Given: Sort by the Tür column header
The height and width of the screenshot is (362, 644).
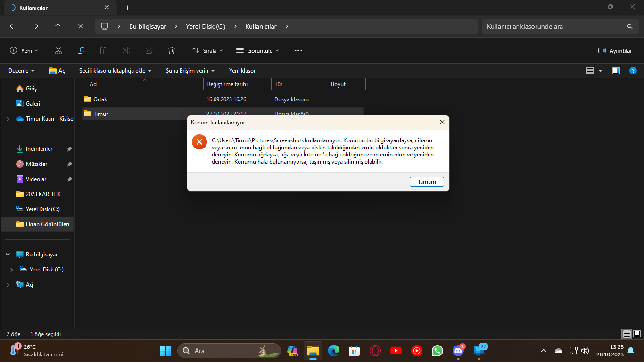Looking at the screenshot, I should point(300,84).
